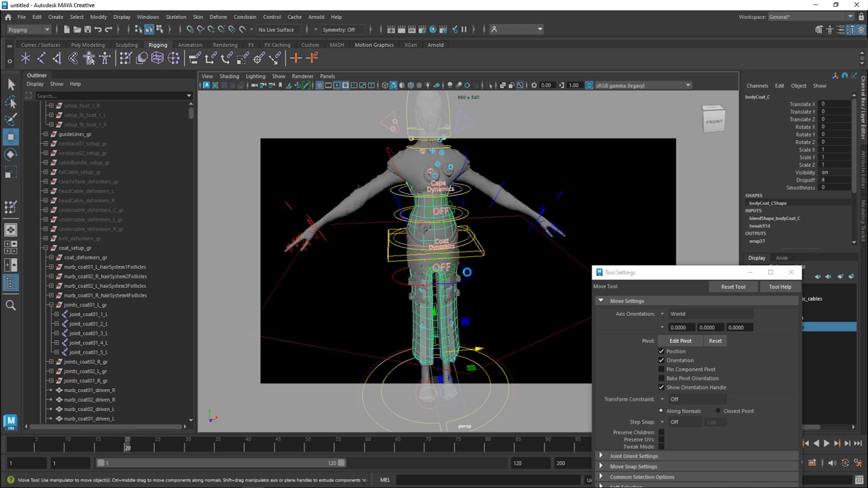The height and width of the screenshot is (488, 868).
Task: Enable the Pin Component Pivot checkbox
Action: (x=662, y=369)
